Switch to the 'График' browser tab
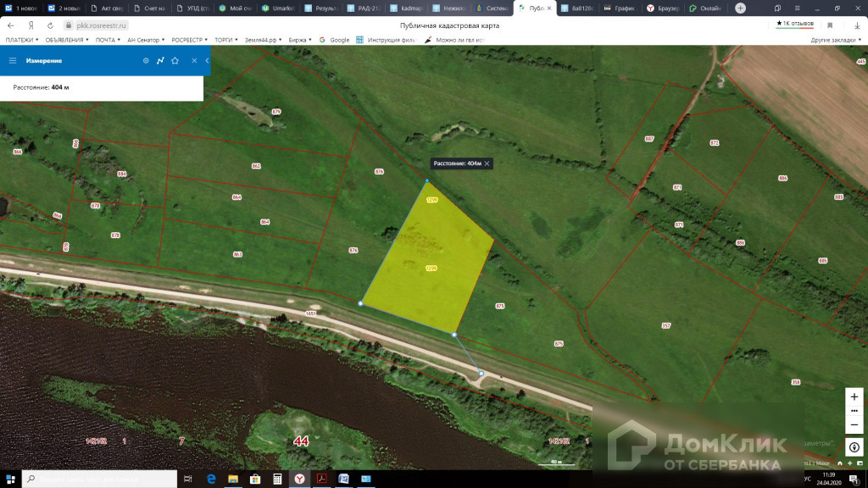This screenshot has width=868, height=488. (620, 8)
